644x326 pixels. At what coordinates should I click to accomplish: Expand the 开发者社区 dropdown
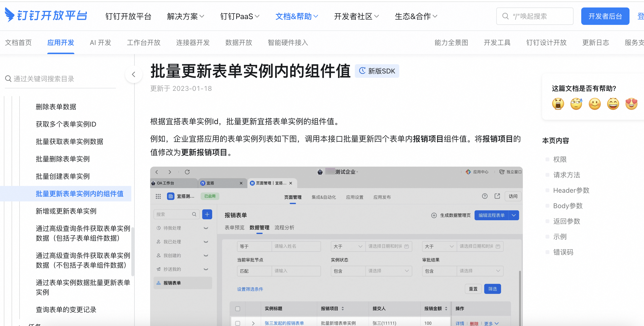pyautogui.click(x=357, y=16)
